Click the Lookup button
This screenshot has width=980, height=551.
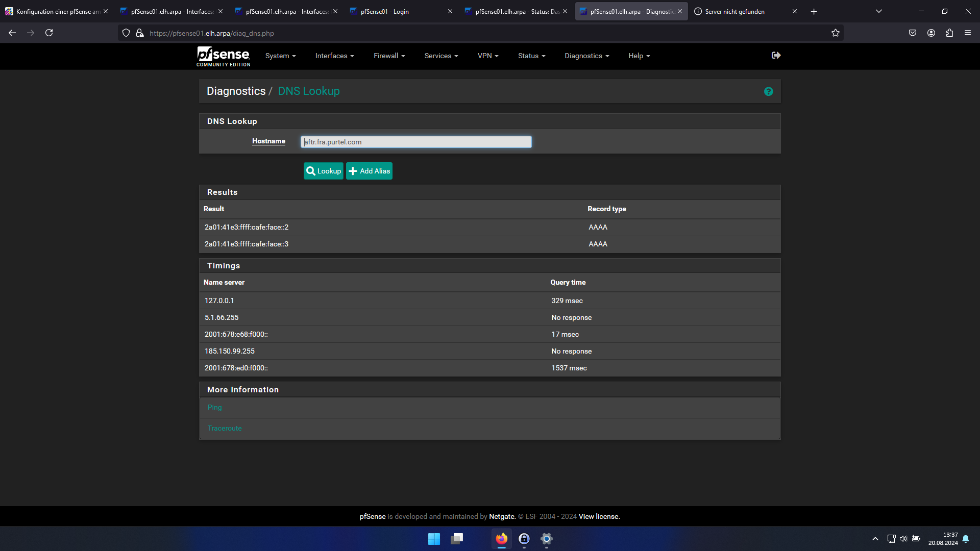click(324, 171)
